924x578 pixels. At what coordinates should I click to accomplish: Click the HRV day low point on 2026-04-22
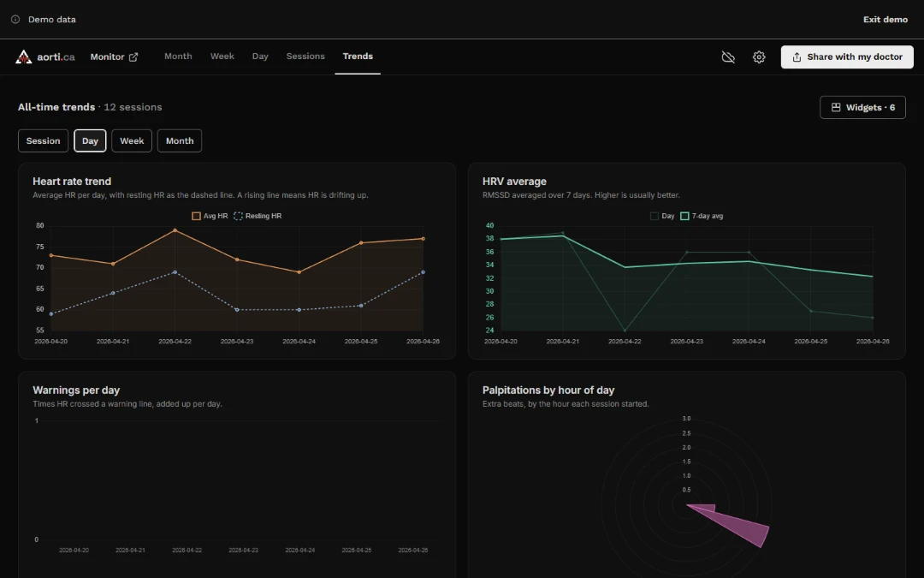click(625, 331)
